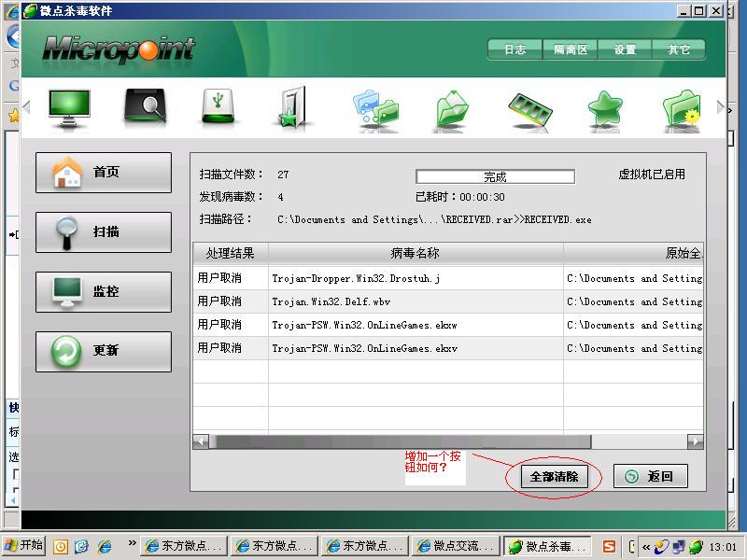Click the green monitor scan icon
The width and height of the screenshot is (747, 560).
tap(69, 107)
